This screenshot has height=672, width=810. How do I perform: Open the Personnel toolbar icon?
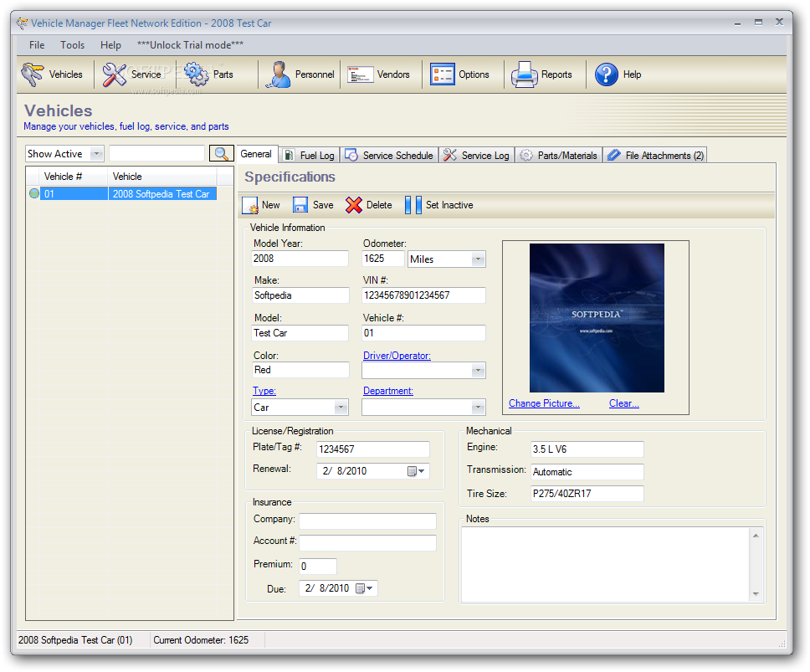(x=278, y=74)
